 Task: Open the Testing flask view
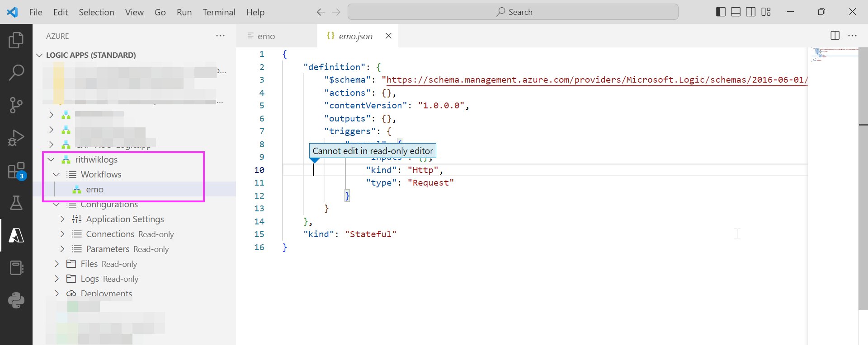(x=16, y=203)
